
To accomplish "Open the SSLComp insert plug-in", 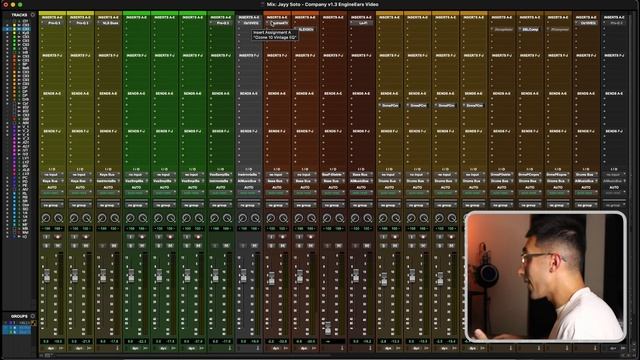I will point(529,29).
